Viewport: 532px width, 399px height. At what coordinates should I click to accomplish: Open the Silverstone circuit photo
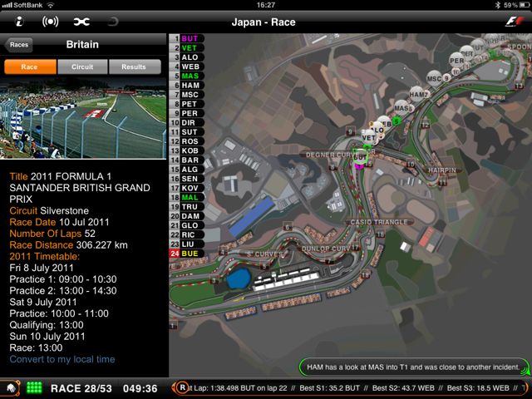83,118
